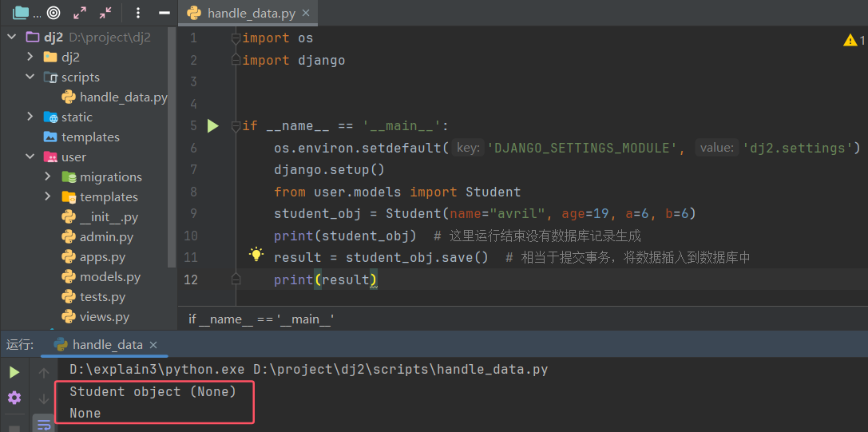Select opened file target icon

click(54, 12)
